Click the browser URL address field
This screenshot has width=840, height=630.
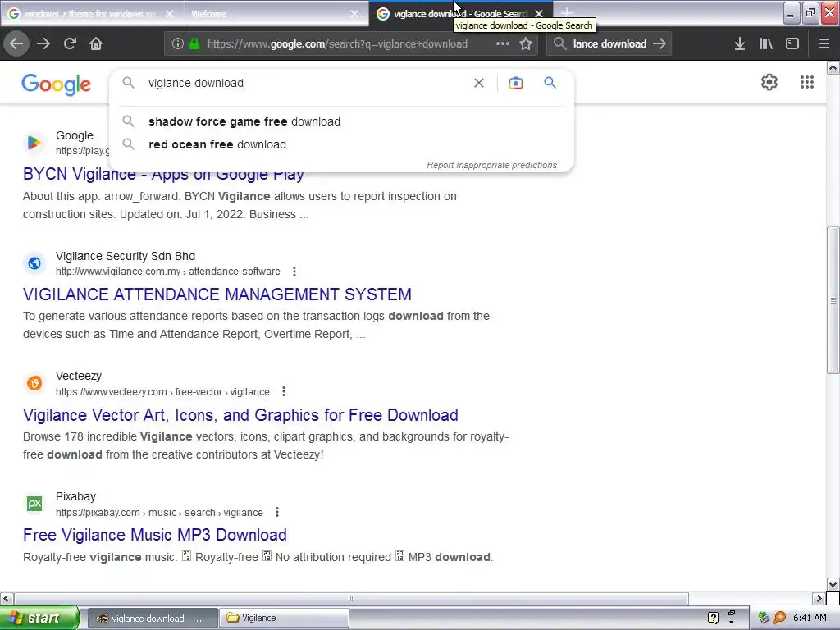337,44
